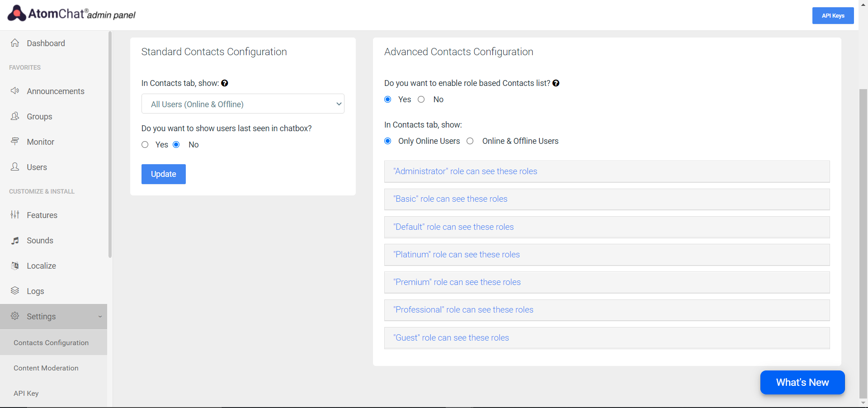868x408 pixels.
Task: Click the Update button
Action: 164,174
